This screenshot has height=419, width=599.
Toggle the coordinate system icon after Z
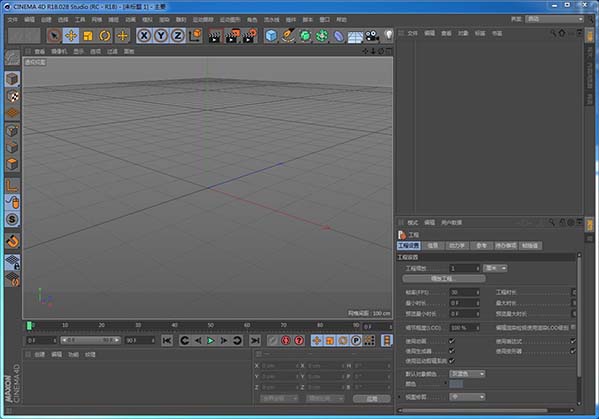(195, 36)
